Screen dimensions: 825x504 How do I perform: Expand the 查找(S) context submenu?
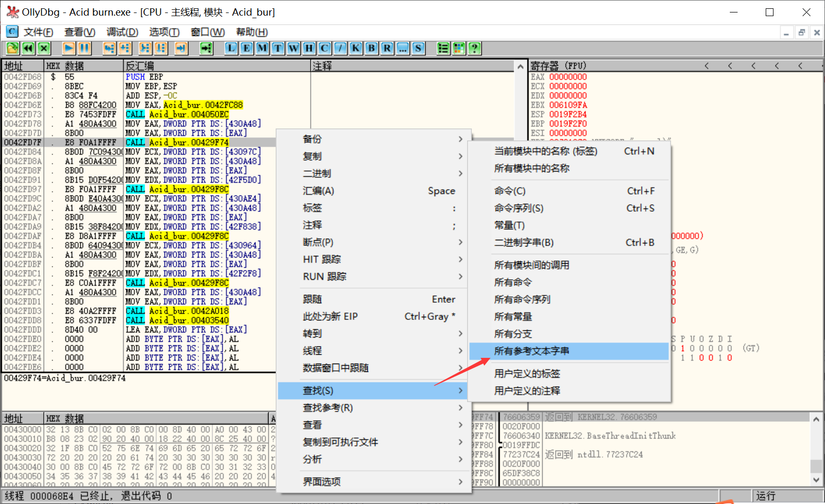tap(372, 391)
